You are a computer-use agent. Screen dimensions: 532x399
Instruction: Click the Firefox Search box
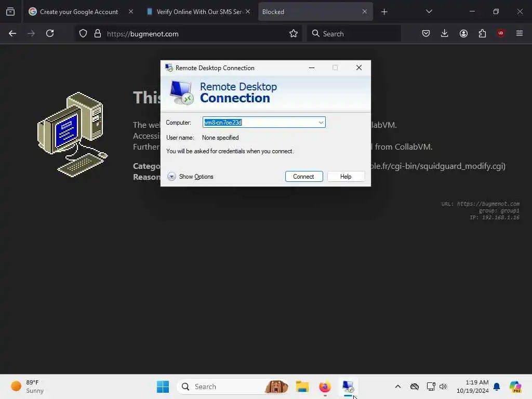click(354, 34)
